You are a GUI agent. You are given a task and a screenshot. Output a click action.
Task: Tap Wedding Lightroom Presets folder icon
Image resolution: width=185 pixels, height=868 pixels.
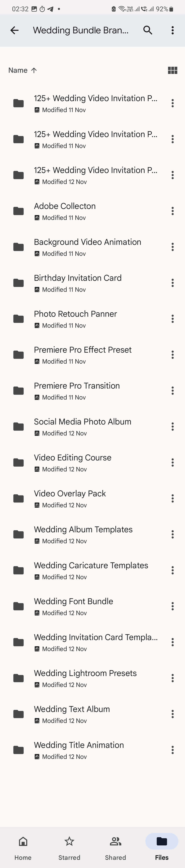click(x=18, y=678)
